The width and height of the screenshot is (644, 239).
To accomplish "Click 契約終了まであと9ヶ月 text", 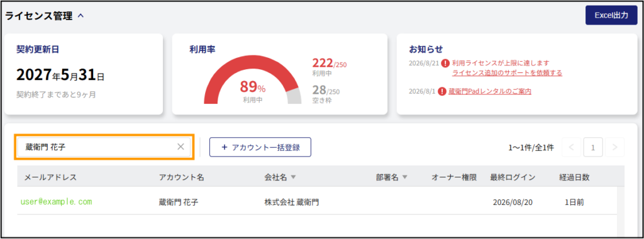I will (56, 95).
